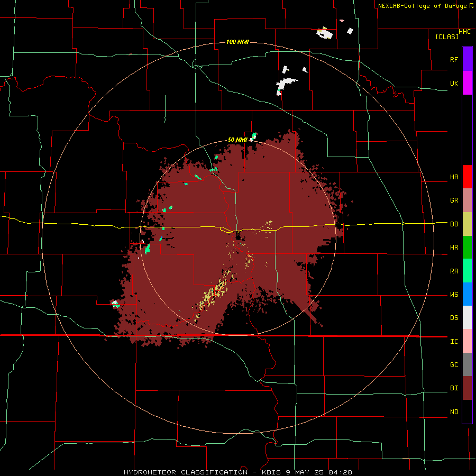
Task: Click the blue WS legend swatch
Action: [x=467, y=294]
